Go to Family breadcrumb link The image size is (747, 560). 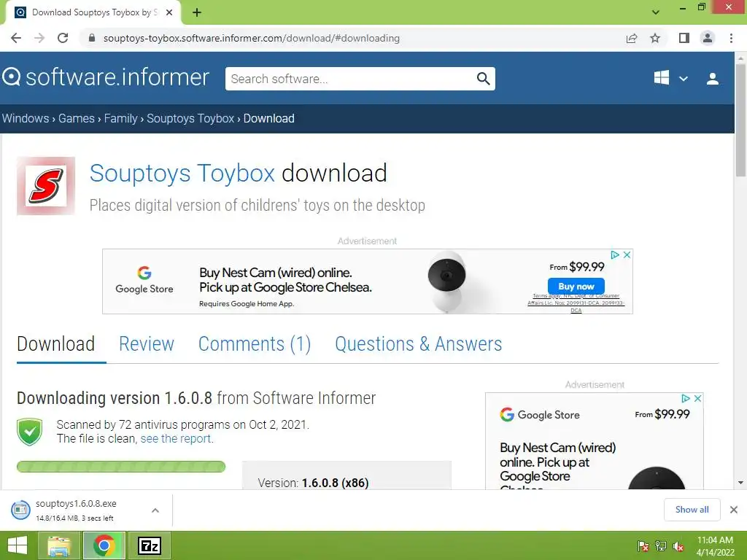tap(120, 118)
